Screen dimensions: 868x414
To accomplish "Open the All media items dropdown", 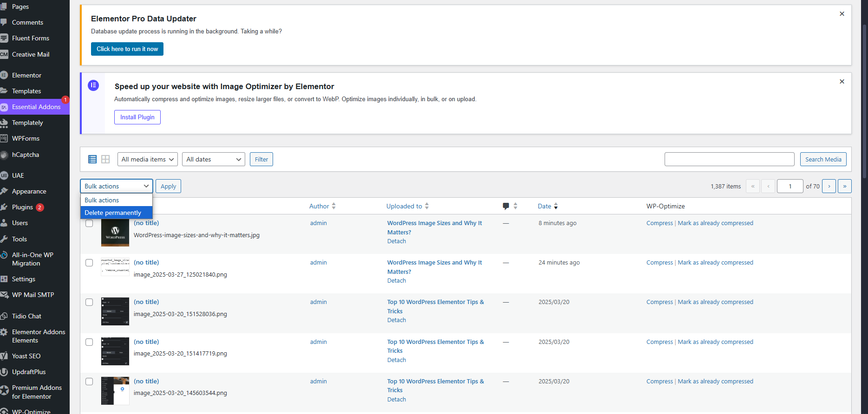I will [148, 159].
